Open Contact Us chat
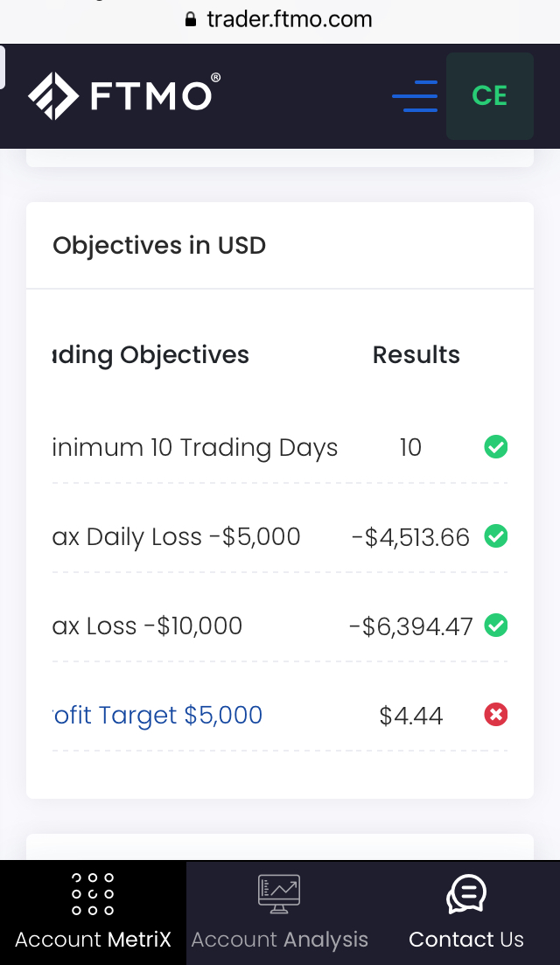The width and height of the screenshot is (560, 965). (x=465, y=913)
